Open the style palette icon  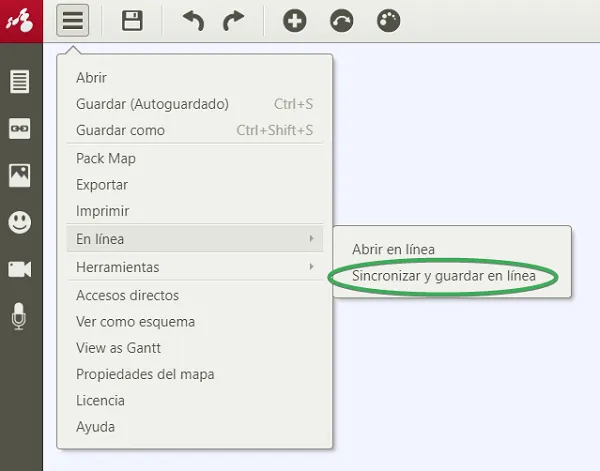coord(388,21)
